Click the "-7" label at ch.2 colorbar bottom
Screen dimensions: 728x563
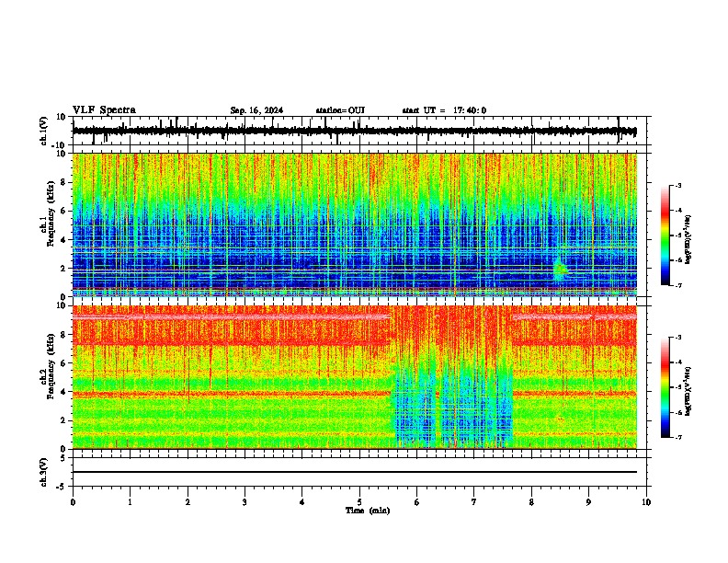[x=677, y=437]
